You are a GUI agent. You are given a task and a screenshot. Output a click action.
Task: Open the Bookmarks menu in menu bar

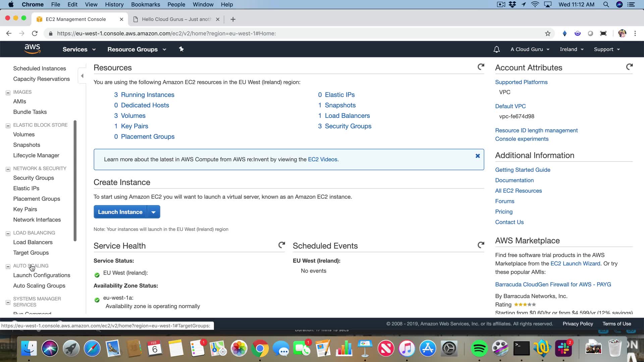point(145,4)
